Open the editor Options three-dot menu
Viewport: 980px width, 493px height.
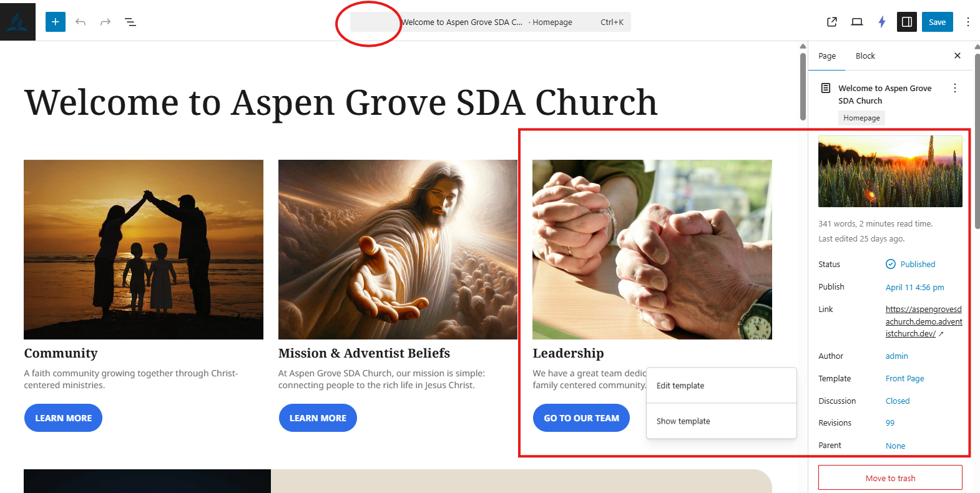(x=968, y=22)
